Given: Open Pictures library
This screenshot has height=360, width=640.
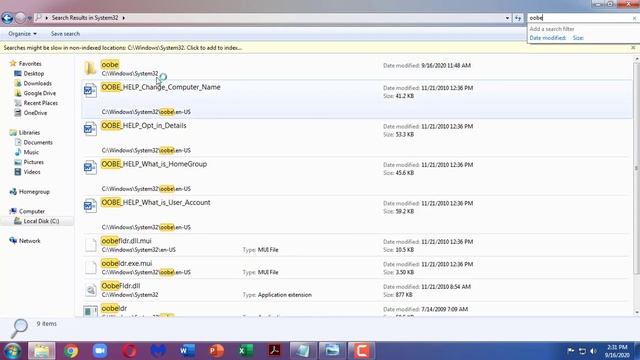Looking at the screenshot, I should pyautogui.click(x=33, y=162).
